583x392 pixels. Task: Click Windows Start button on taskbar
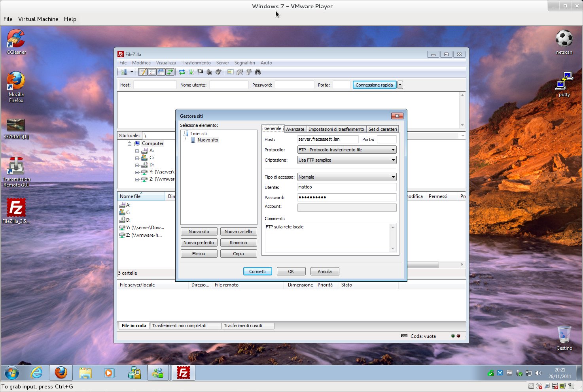12,373
